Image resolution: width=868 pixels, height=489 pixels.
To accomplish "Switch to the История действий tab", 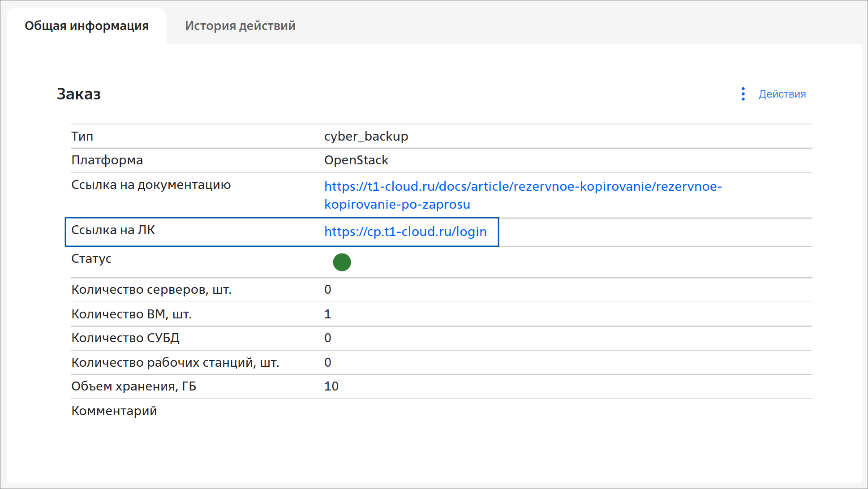I will (240, 26).
